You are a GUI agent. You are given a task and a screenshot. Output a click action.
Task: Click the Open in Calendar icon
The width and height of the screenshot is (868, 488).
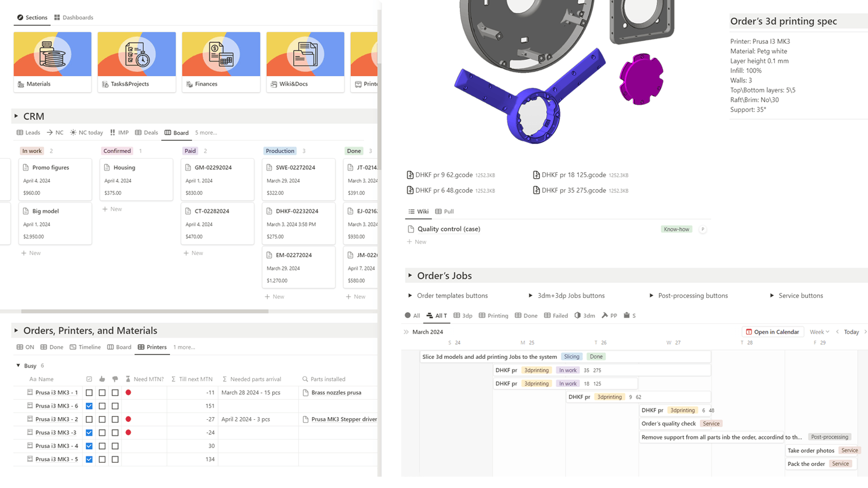tap(749, 332)
